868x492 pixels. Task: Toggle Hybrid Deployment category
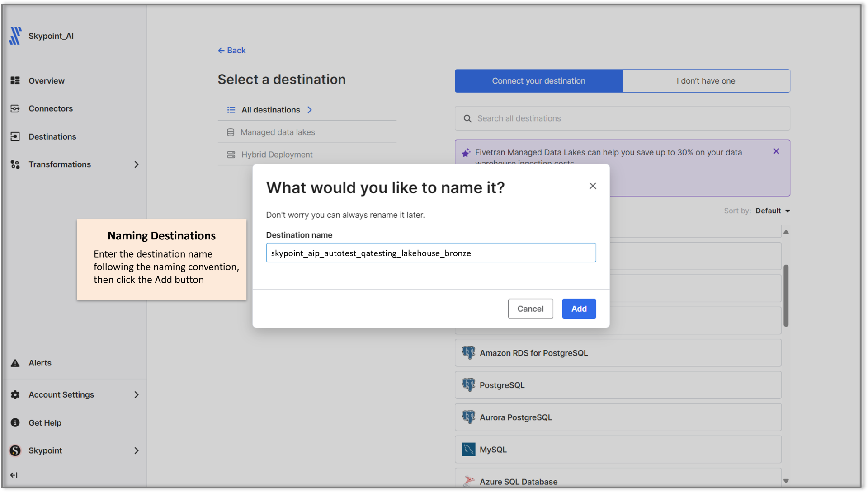point(277,154)
